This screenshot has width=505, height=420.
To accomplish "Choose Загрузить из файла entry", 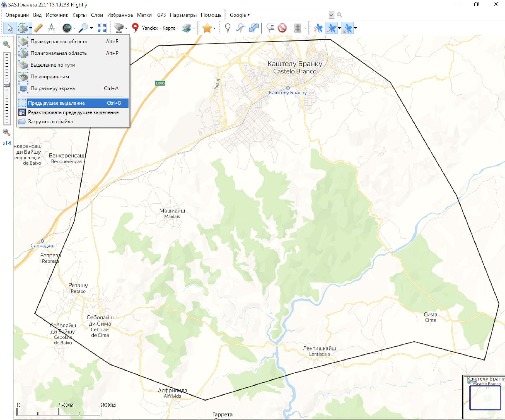I will (73, 122).
